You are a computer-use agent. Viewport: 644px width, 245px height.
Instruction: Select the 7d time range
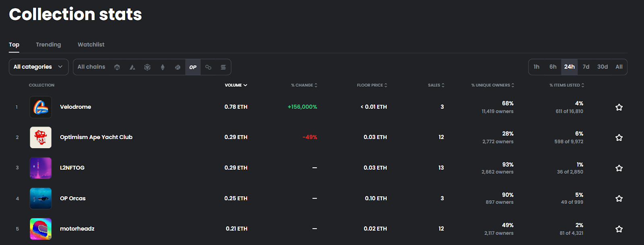point(586,67)
